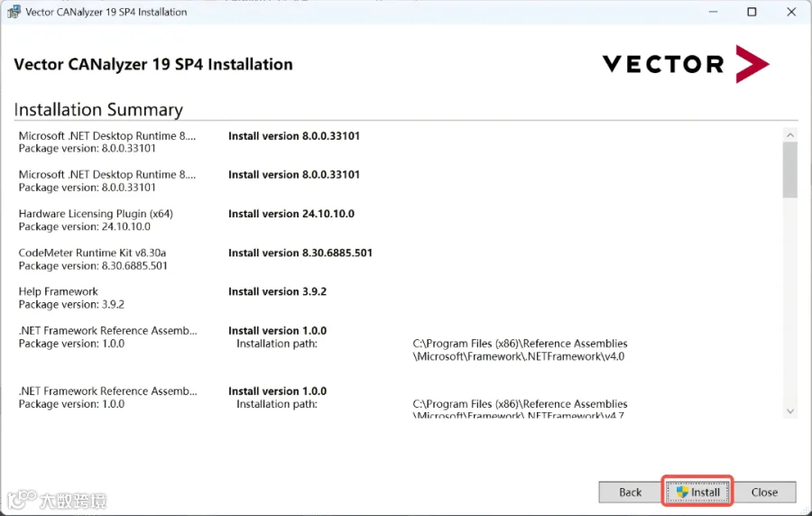The height and width of the screenshot is (516, 812).
Task: Go Back to the previous step
Action: pos(630,492)
